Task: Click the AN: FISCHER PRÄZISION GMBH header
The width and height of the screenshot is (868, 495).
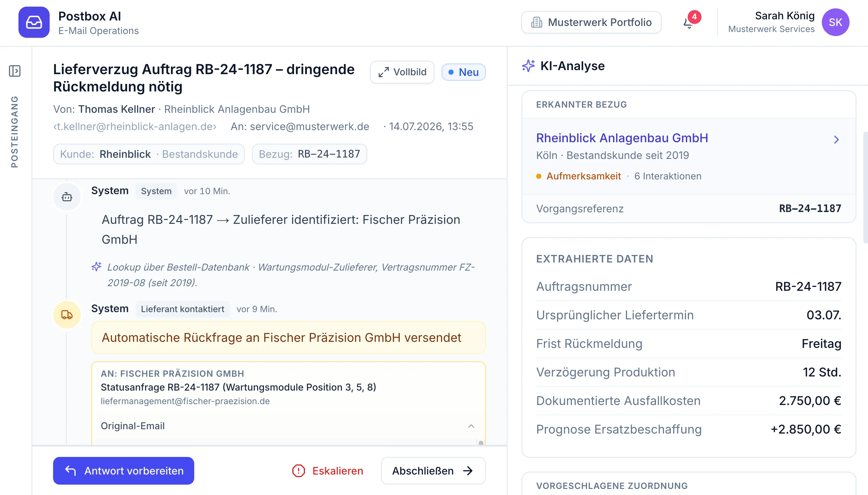Action: point(172,374)
